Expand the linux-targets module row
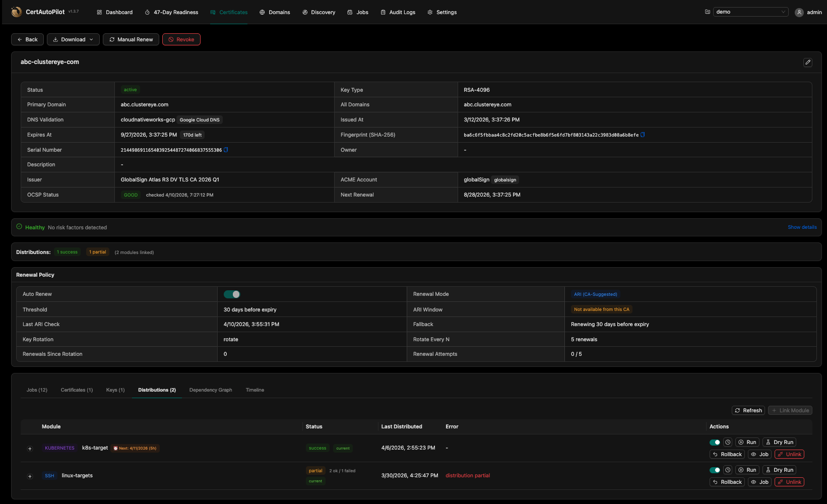 30,476
